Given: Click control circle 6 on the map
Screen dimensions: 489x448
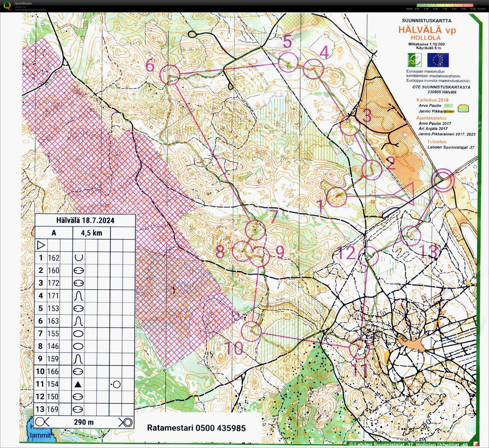Looking at the screenshot, I should pos(170,75).
